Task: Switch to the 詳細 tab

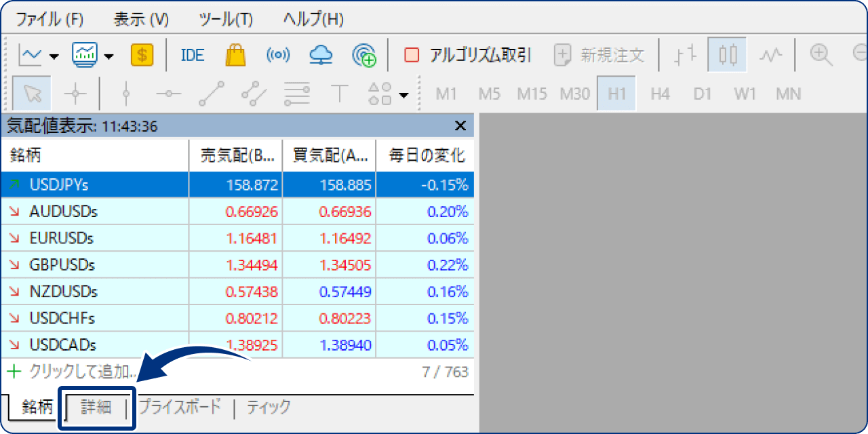Action: click(x=96, y=408)
